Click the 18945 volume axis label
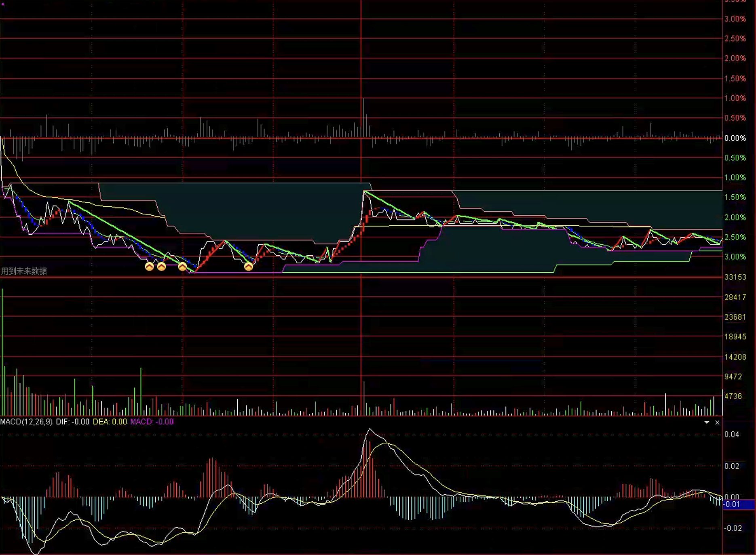This screenshot has height=555, width=756. pos(735,337)
